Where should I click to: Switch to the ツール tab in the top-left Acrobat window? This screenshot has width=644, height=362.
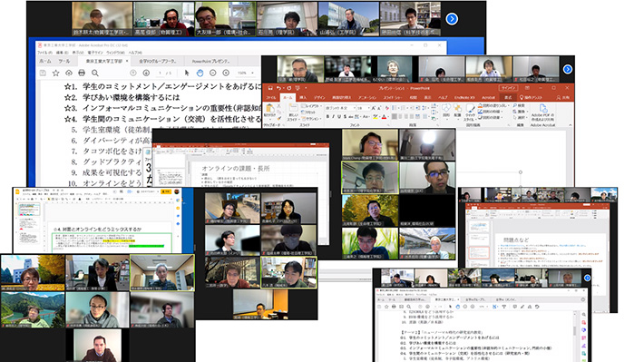[x=63, y=61]
